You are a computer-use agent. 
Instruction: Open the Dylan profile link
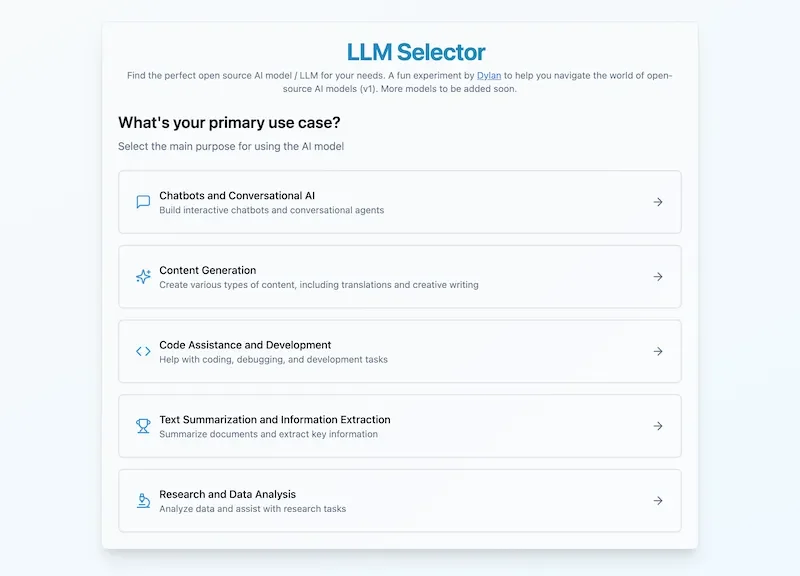pos(488,75)
